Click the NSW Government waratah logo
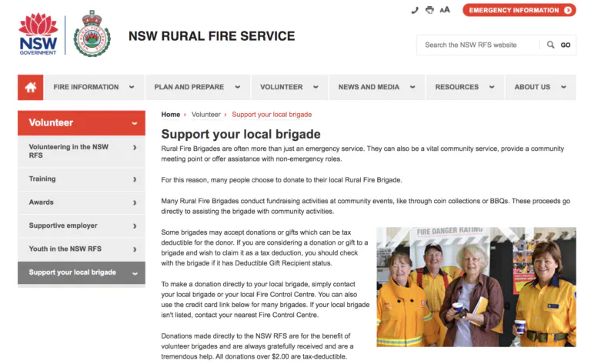Viewport: 591px width, 364px height. coord(38,35)
